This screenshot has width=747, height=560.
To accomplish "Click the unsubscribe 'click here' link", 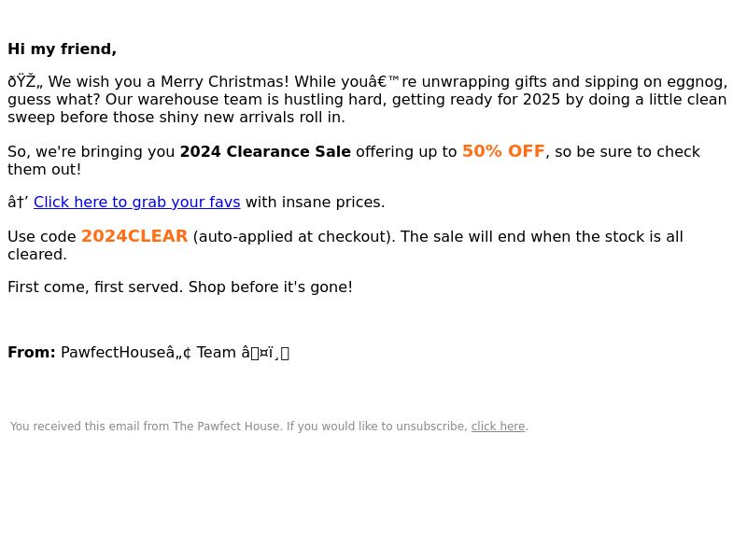I will pos(498,427).
